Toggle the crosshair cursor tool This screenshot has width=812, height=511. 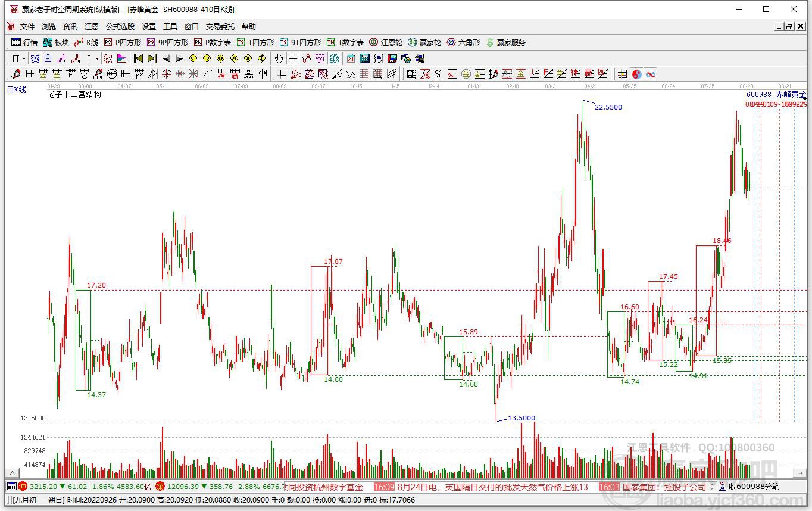[x=293, y=58]
